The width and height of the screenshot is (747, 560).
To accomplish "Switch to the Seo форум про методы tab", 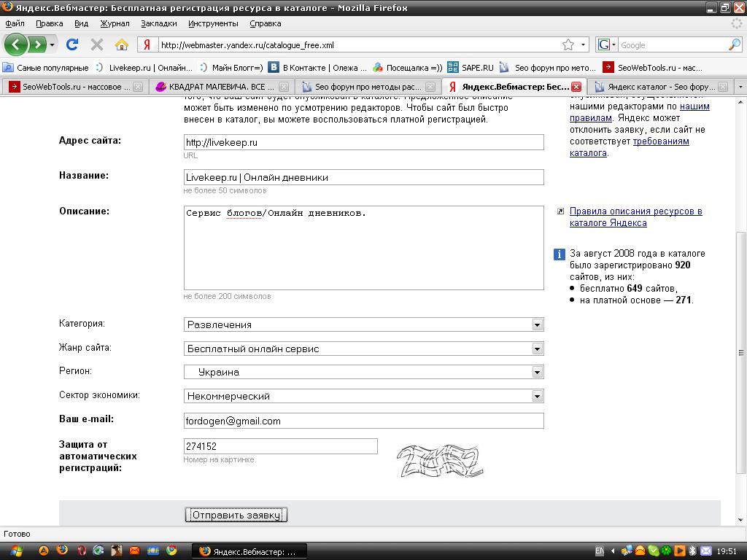I will [x=368, y=87].
